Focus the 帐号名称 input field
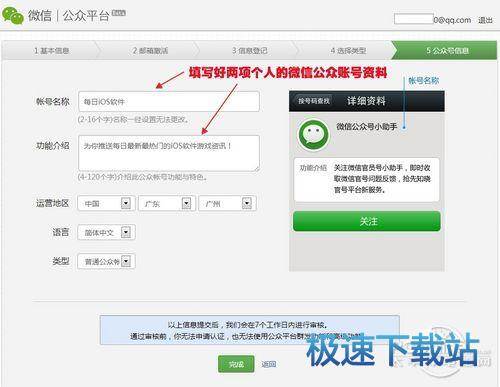The image size is (500, 387). [x=169, y=101]
